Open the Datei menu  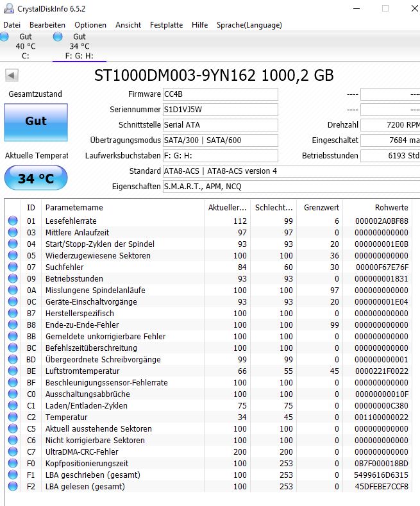click(12, 25)
